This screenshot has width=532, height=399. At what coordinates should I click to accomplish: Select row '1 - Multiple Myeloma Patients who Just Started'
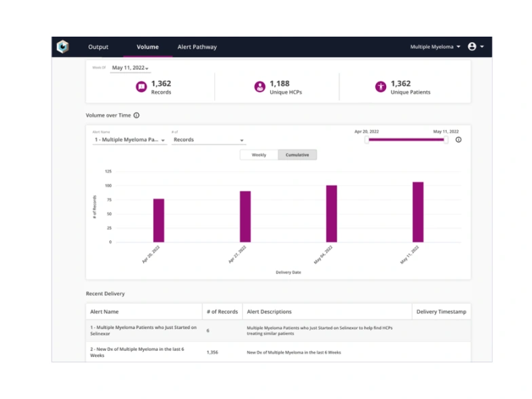point(278,330)
